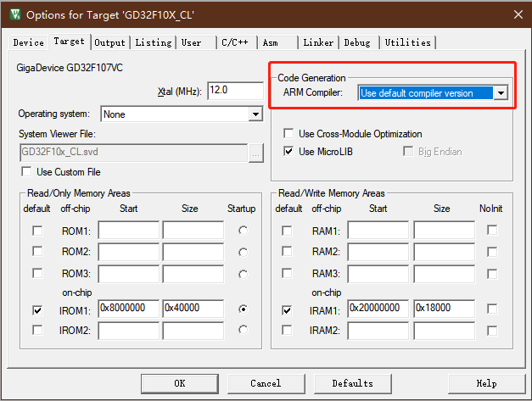
Task: Select the Target tab
Action: click(x=70, y=42)
